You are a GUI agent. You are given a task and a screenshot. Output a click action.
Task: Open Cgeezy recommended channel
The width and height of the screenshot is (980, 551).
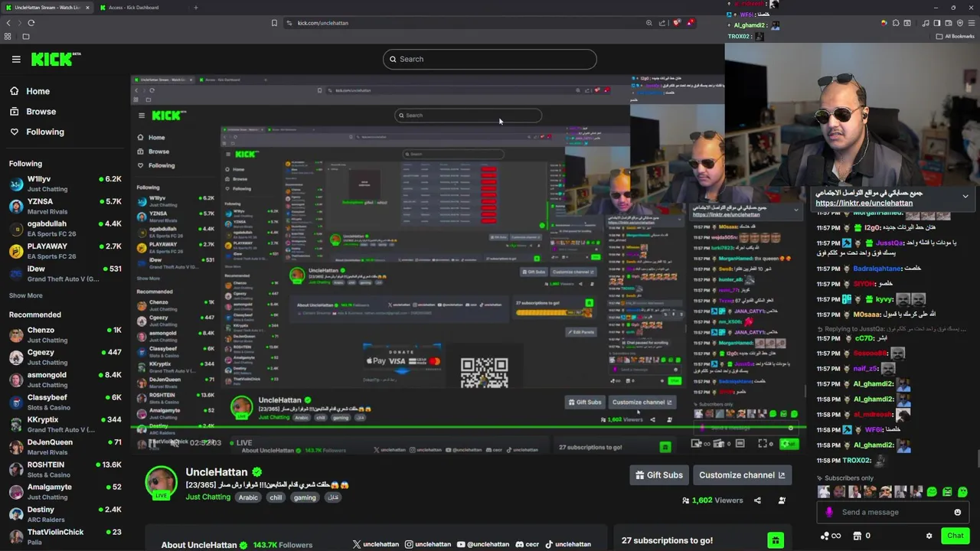tap(65, 357)
